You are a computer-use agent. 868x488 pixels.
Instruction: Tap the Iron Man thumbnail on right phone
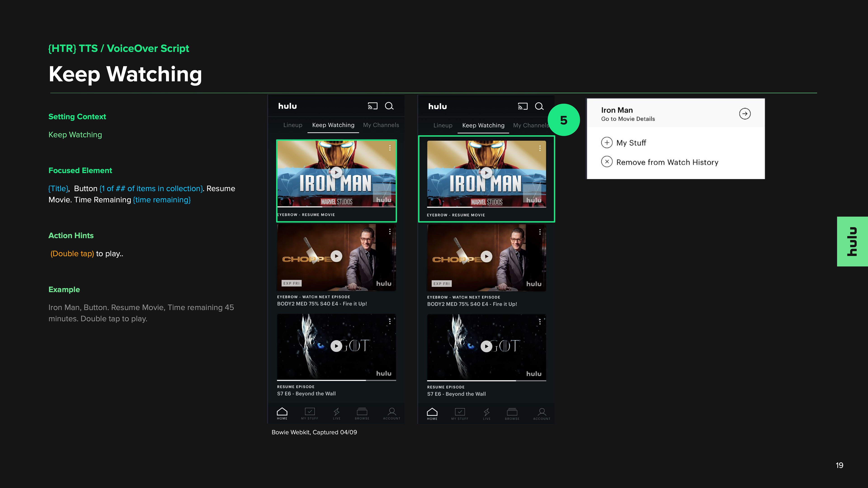point(486,174)
